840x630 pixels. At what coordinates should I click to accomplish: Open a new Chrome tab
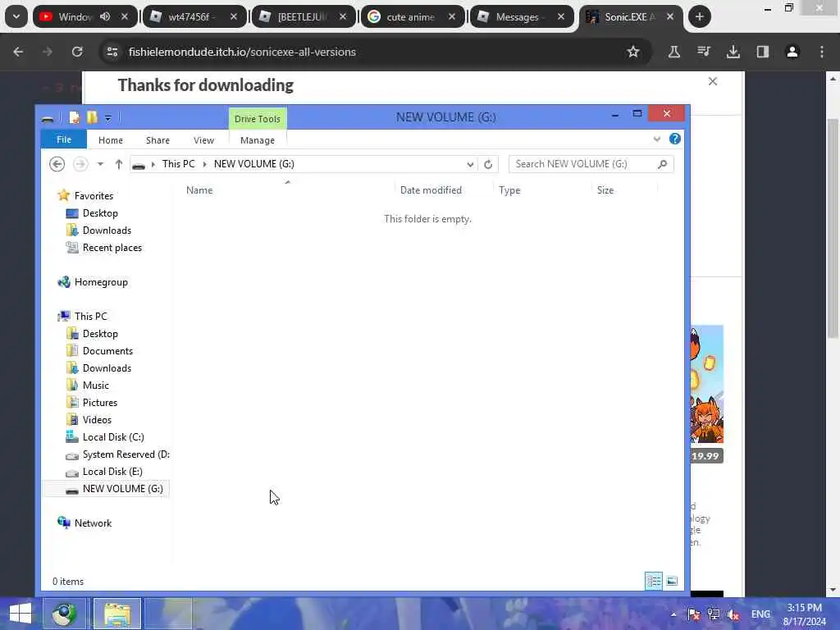699,16
